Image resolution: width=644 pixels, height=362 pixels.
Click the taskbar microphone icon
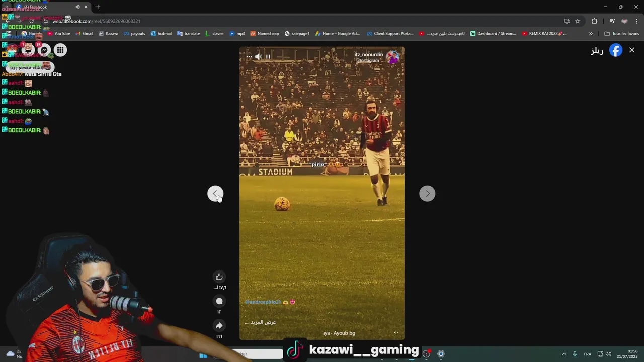[x=575, y=354]
